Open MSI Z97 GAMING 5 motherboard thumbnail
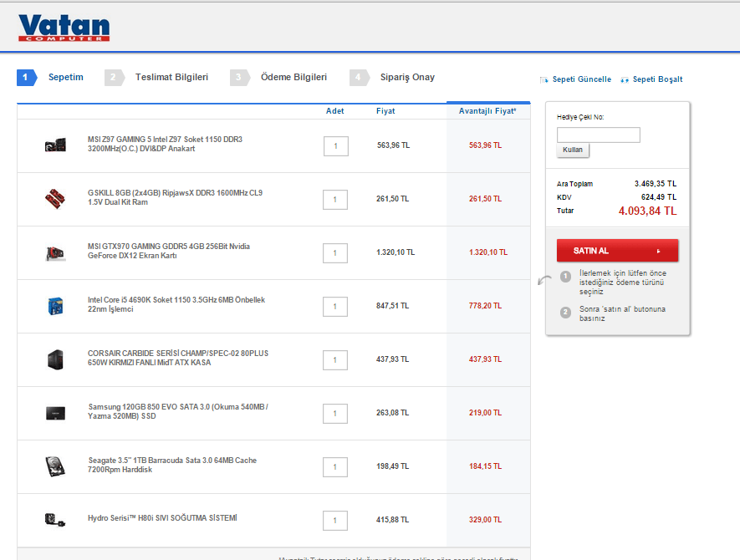 pos(55,145)
